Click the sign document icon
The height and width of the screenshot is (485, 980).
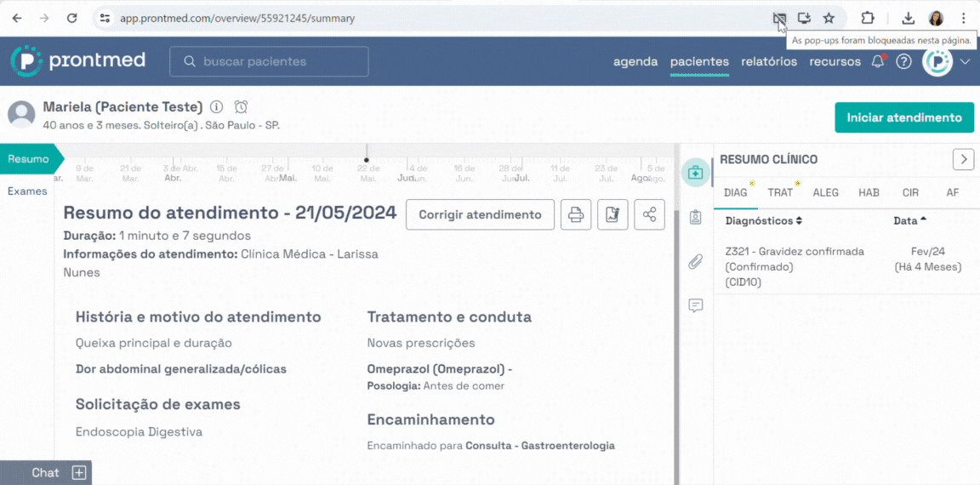(x=612, y=214)
